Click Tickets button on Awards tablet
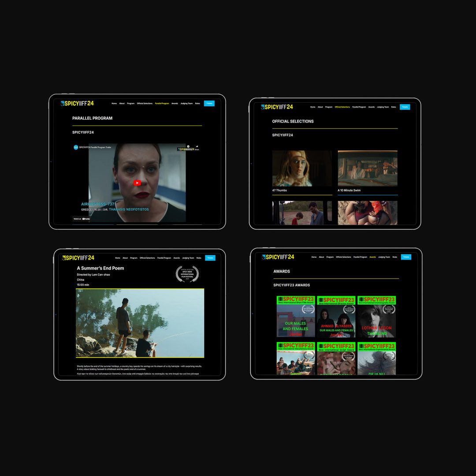The image size is (476, 476). tap(406, 257)
